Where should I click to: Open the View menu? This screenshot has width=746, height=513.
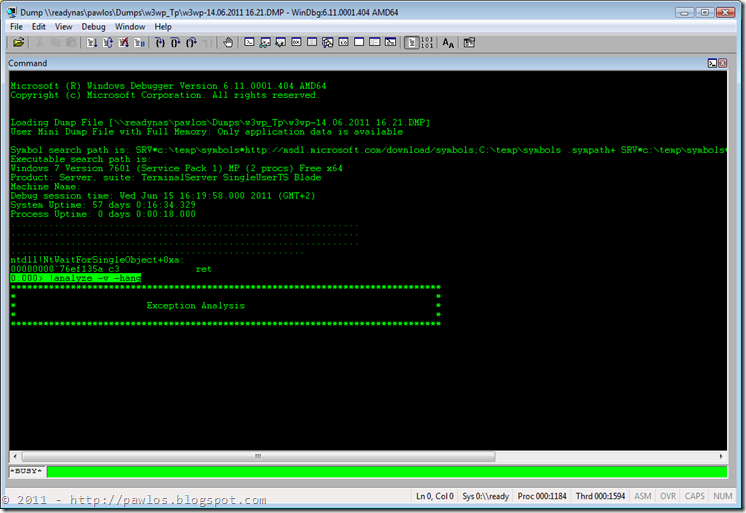tap(63, 27)
